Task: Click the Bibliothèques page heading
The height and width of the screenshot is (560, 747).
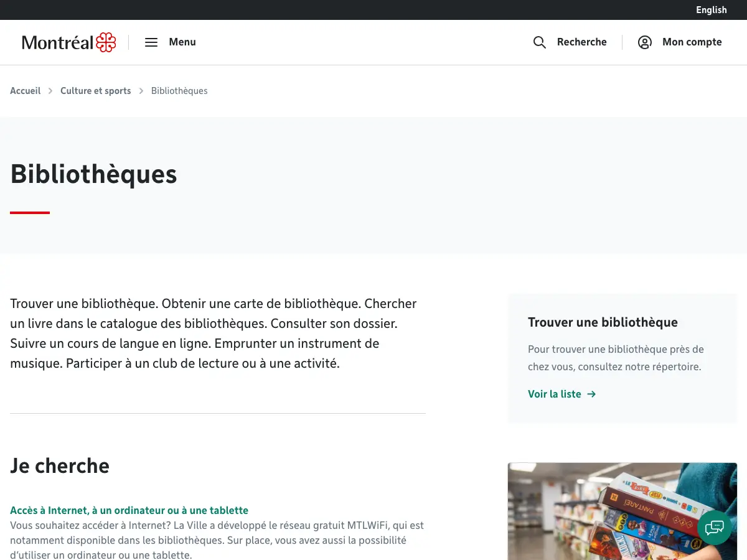Action: coord(94,174)
